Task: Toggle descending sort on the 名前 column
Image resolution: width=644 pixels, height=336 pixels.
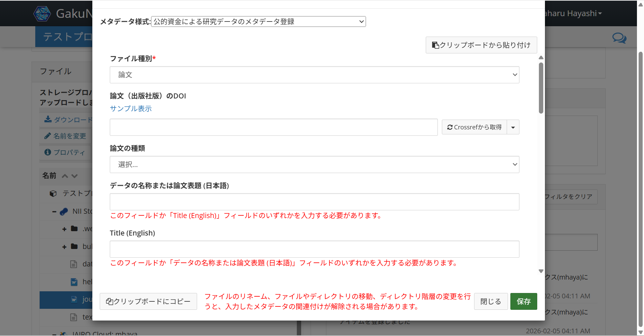Action: coord(75,176)
